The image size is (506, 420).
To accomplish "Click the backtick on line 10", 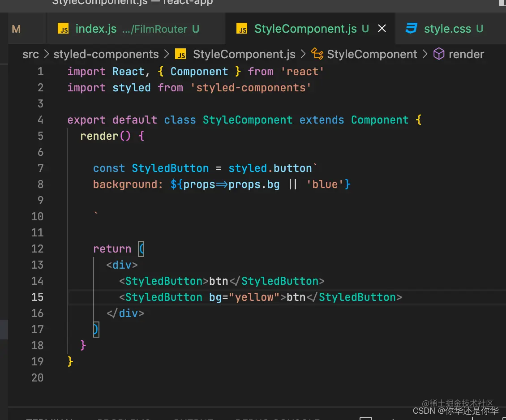I will [x=95, y=213].
